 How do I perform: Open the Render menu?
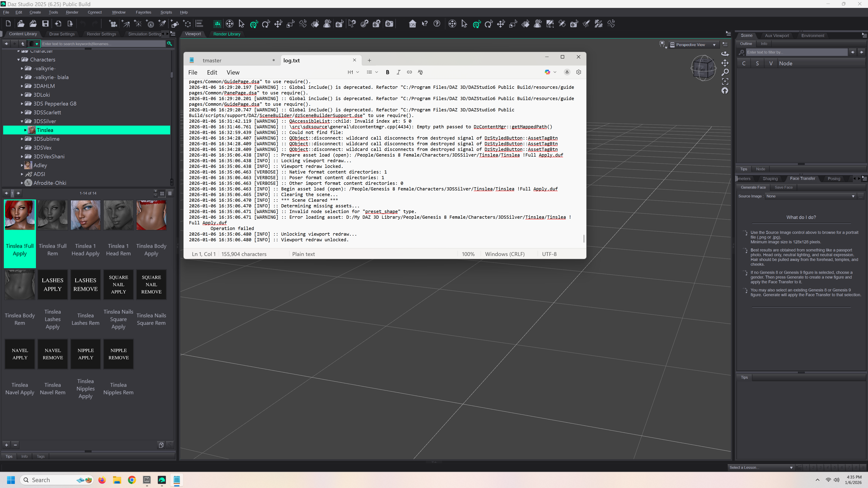(72, 12)
